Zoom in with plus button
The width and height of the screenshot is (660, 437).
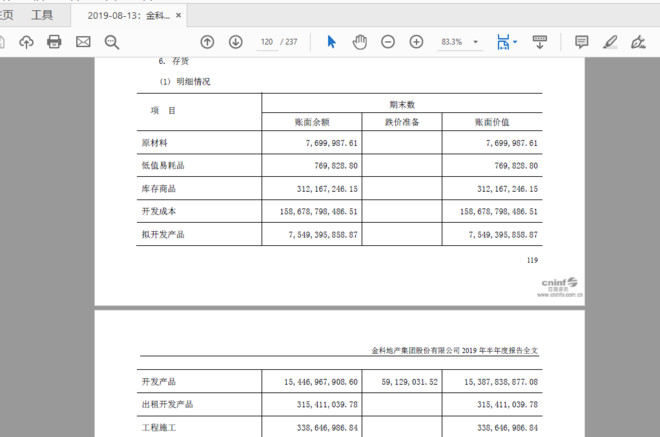(x=416, y=42)
